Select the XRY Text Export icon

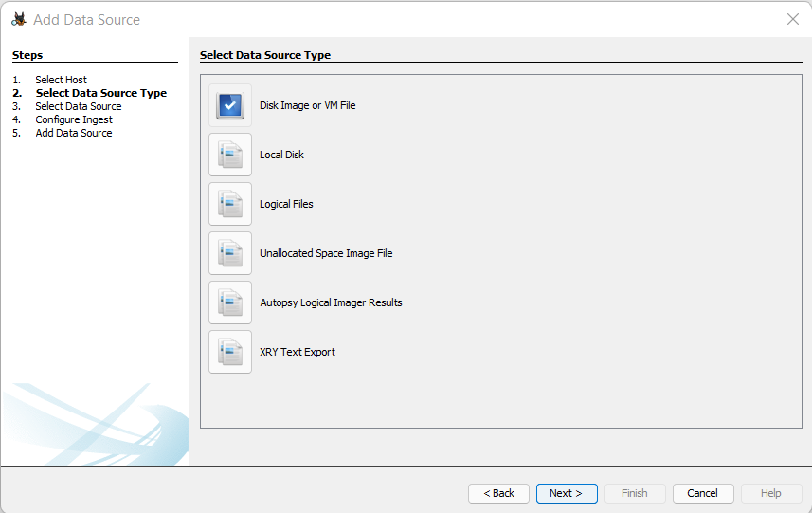pos(230,352)
